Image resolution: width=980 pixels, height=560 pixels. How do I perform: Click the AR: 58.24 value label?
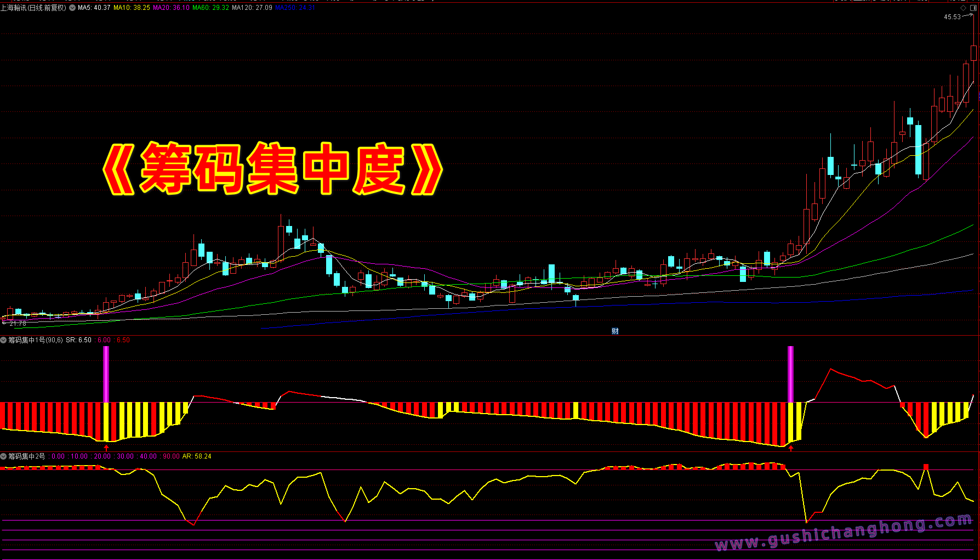click(x=197, y=456)
